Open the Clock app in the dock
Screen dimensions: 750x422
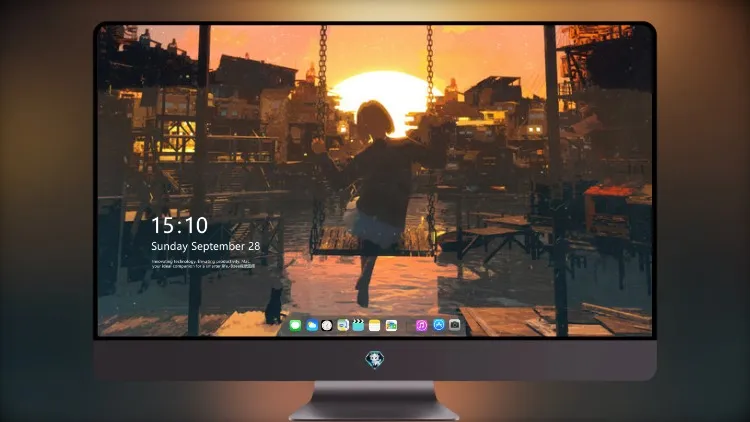pos(327,325)
